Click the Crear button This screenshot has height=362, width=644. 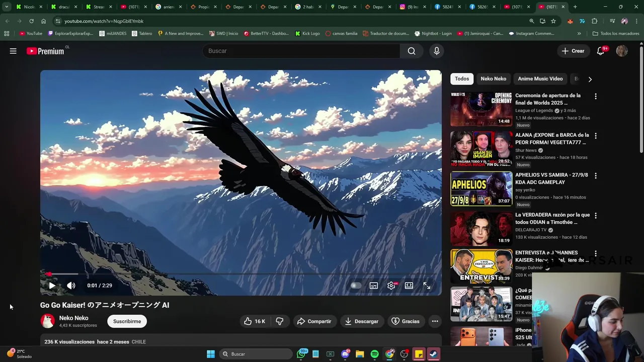click(x=573, y=51)
